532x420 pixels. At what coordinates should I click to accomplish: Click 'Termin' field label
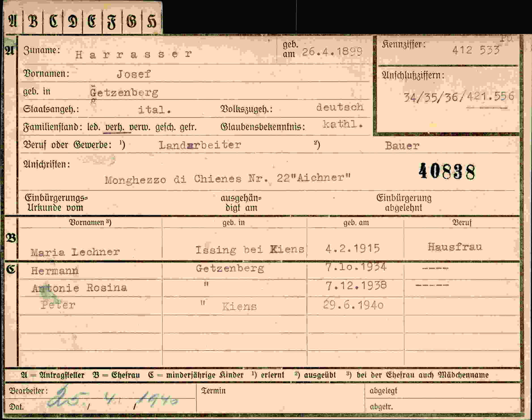click(213, 391)
